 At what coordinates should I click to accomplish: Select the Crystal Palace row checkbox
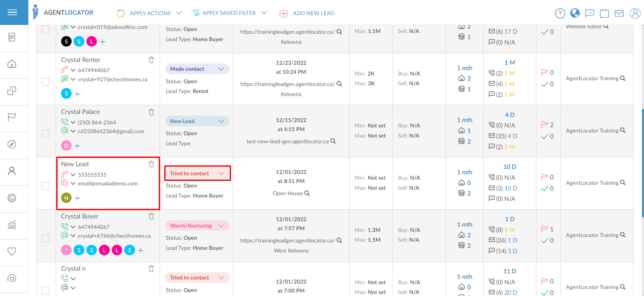(46, 134)
